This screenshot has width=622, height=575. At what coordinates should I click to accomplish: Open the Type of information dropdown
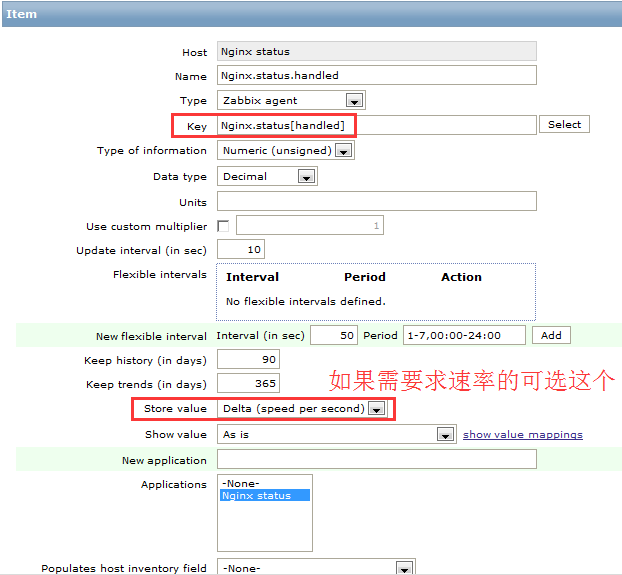(286, 151)
